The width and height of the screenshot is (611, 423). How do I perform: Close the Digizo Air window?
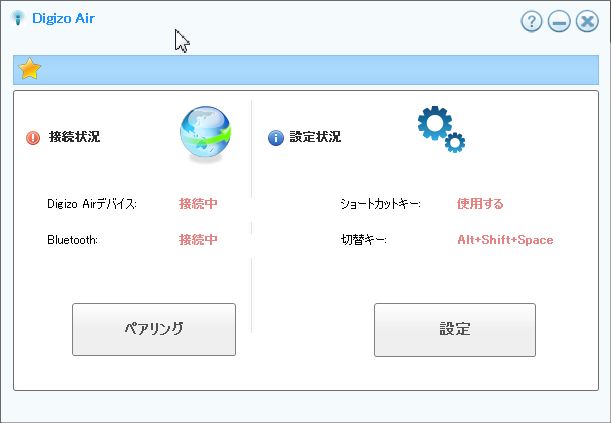(587, 21)
